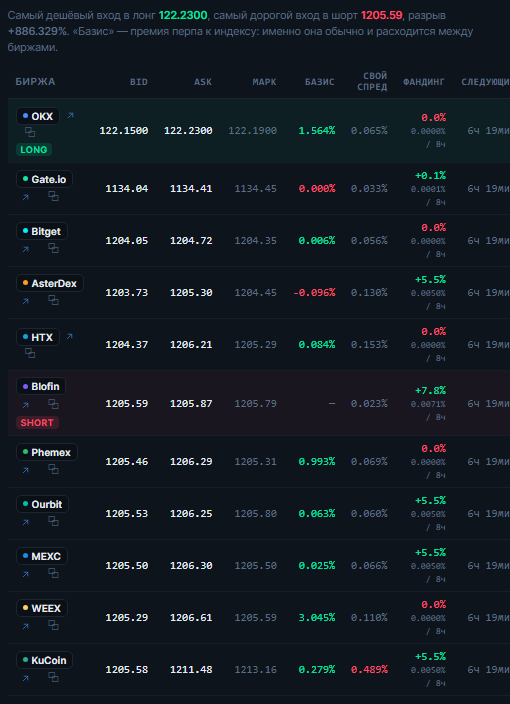Select the HTX exchange badge
Screen dimensions: 510x704
pos(38,337)
